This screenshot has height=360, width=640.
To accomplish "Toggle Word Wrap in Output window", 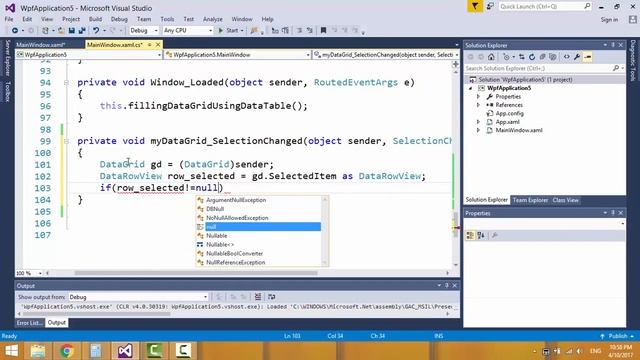I will tap(271, 297).
